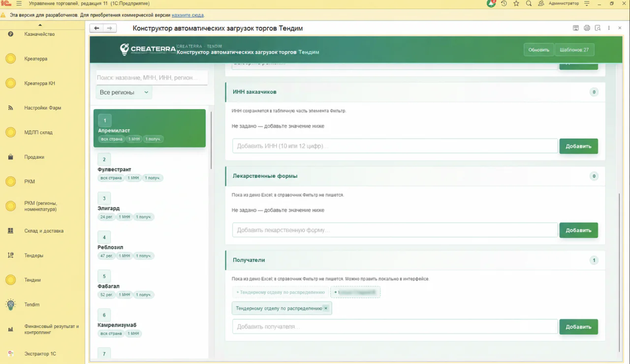Viewport: 630px width, 364px height.
Task: Click the Добавить ИНН input field
Action: coord(395,146)
